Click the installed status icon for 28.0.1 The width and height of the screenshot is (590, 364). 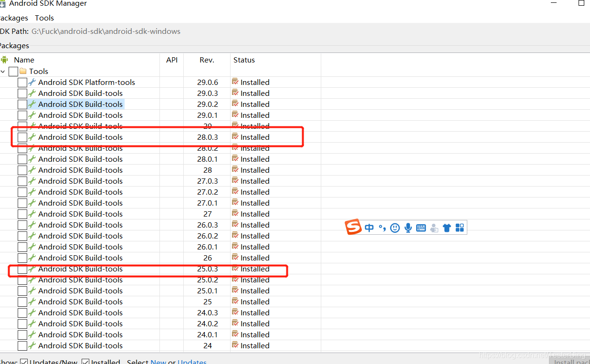point(235,159)
